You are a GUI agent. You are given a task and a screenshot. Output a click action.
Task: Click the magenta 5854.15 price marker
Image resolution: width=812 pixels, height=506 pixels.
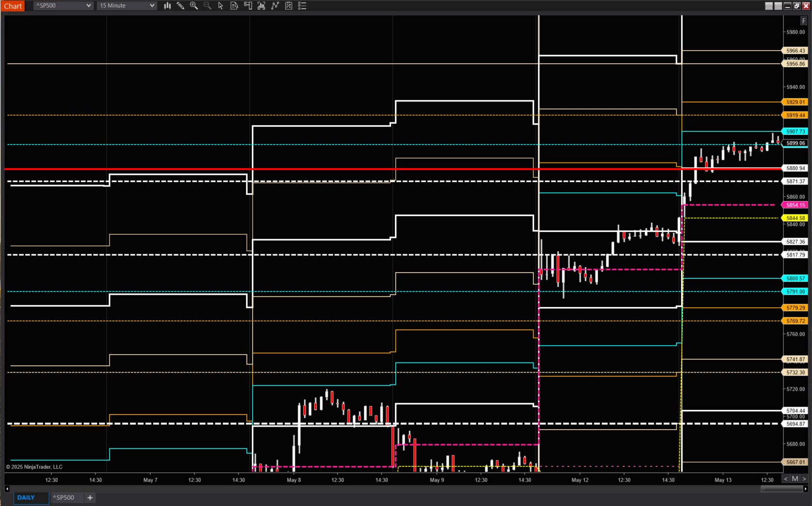point(795,205)
